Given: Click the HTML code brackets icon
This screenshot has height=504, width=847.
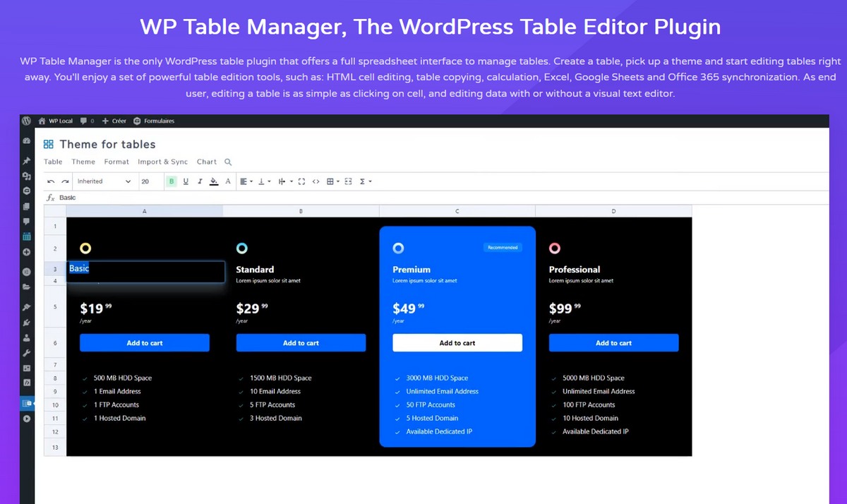Looking at the screenshot, I should 316,181.
